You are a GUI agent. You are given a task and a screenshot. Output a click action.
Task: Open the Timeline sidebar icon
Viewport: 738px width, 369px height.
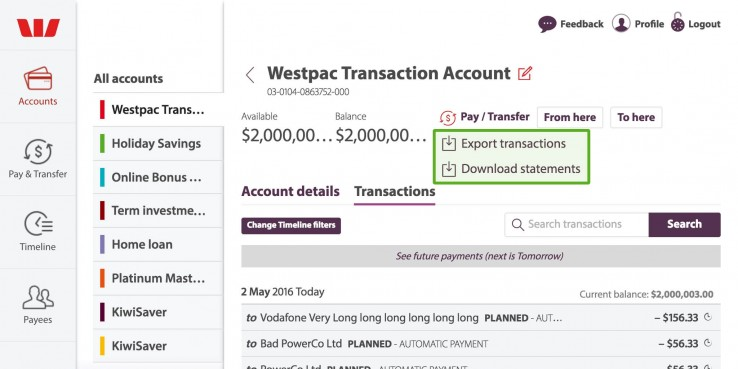coord(38,224)
